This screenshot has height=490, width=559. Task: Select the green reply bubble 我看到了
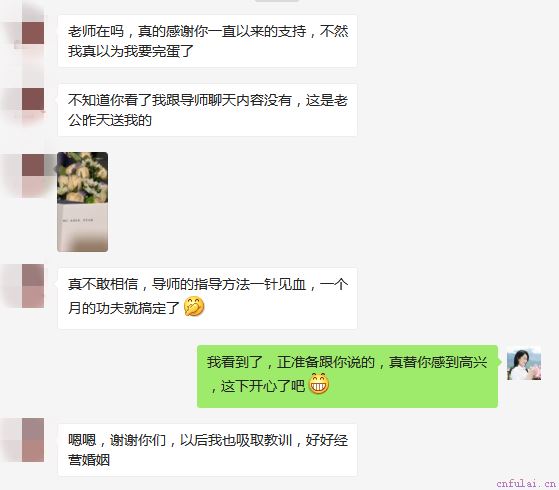347,376
